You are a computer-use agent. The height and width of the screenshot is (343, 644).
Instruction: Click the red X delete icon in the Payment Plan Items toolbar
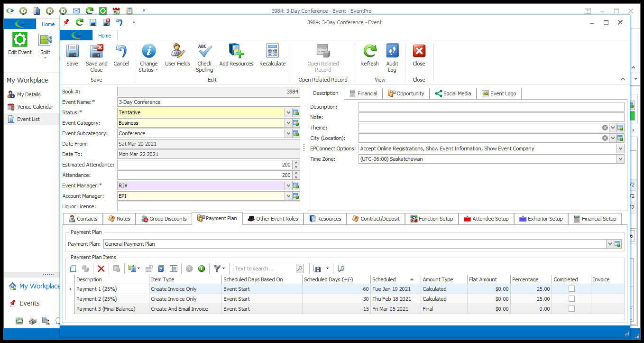pos(101,269)
